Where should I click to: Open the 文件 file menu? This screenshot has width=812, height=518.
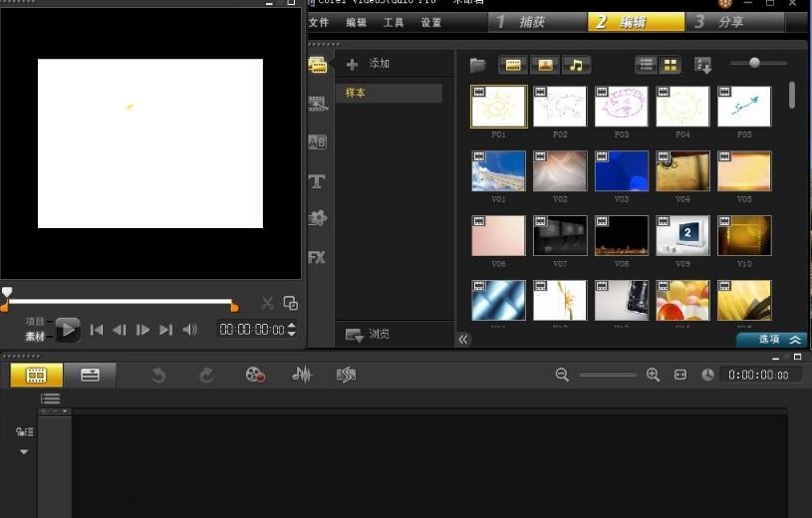click(319, 22)
